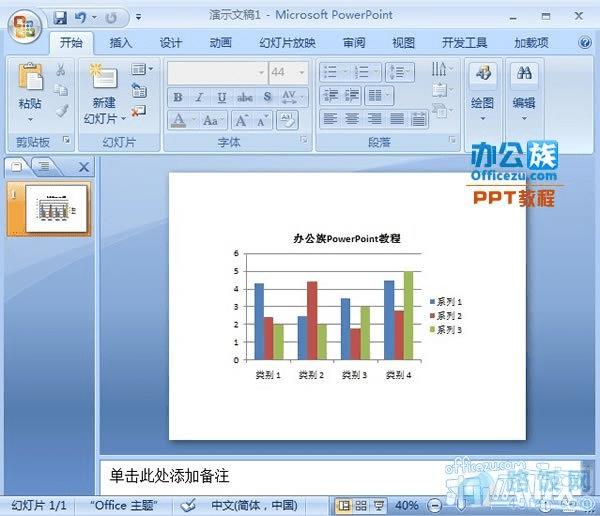The height and width of the screenshot is (516, 600).
Task: Delete the slide with Delete icon
Action: click(x=139, y=111)
